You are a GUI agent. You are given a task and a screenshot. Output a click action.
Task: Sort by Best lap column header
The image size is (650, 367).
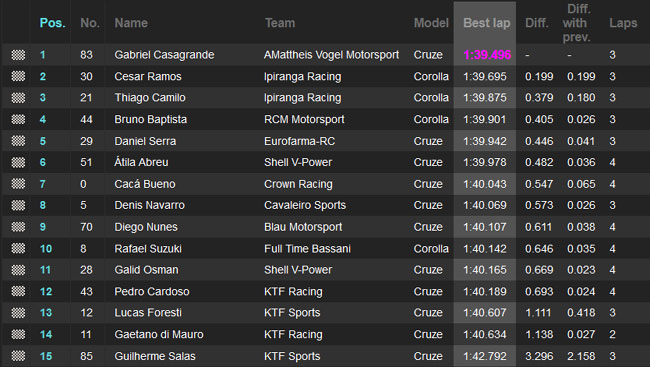[x=487, y=23]
